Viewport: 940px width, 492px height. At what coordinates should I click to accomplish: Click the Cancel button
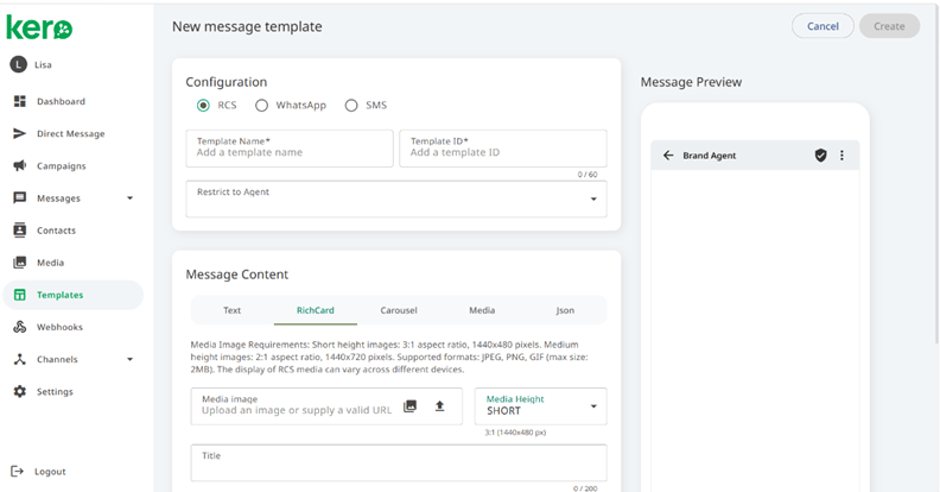pyautogui.click(x=822, y=26)
